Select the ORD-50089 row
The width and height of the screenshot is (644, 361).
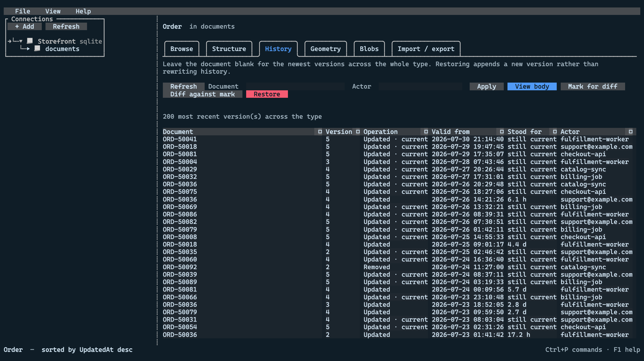[399, 282]
